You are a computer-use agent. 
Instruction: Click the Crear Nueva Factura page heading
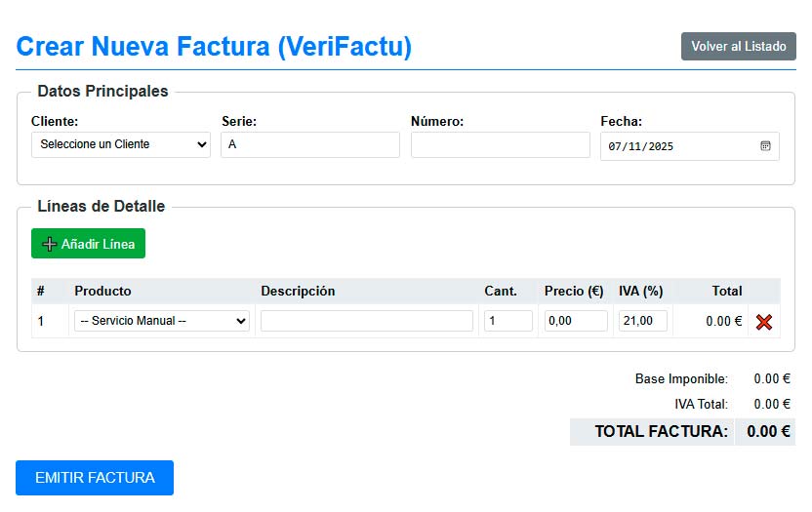[x=214, y=46]
